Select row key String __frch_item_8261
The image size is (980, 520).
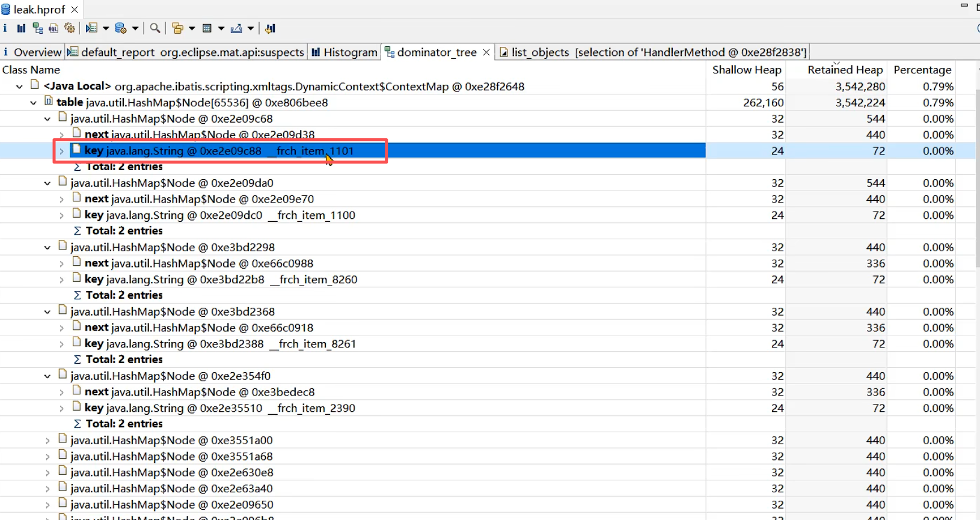point(487,344)
